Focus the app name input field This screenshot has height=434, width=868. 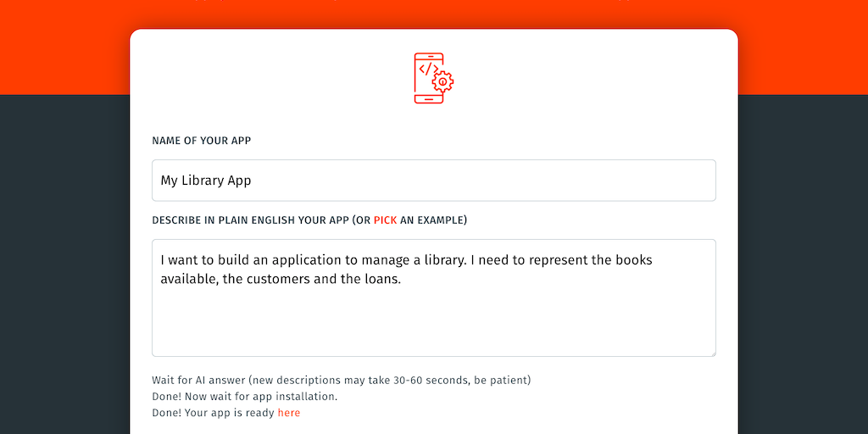coord(433,181)
